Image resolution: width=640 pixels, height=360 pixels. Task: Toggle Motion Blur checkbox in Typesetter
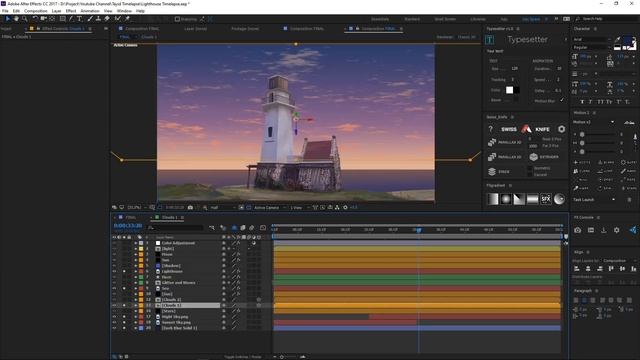[562, 100]
